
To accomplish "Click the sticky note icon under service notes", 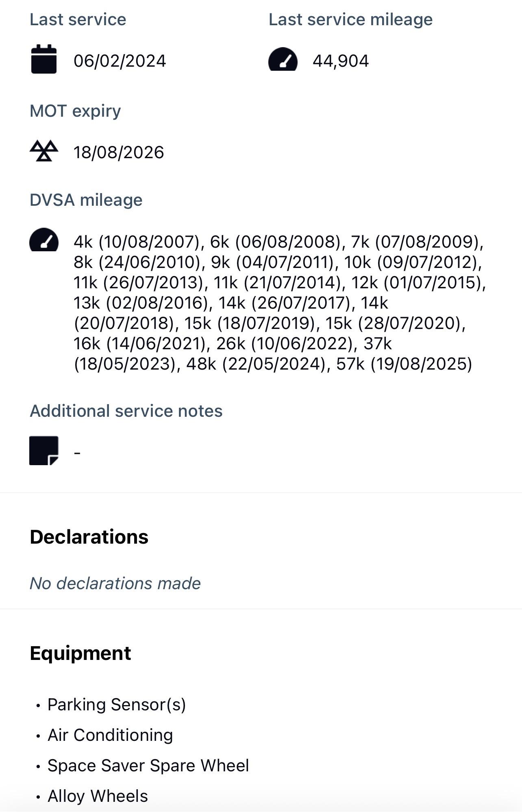I will pyautogui.click(x=44, y=451).
